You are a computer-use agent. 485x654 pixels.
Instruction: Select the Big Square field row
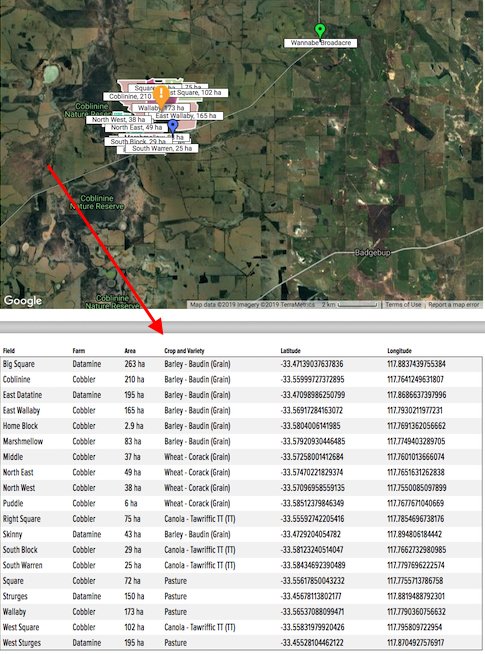[x=242, y=364]
